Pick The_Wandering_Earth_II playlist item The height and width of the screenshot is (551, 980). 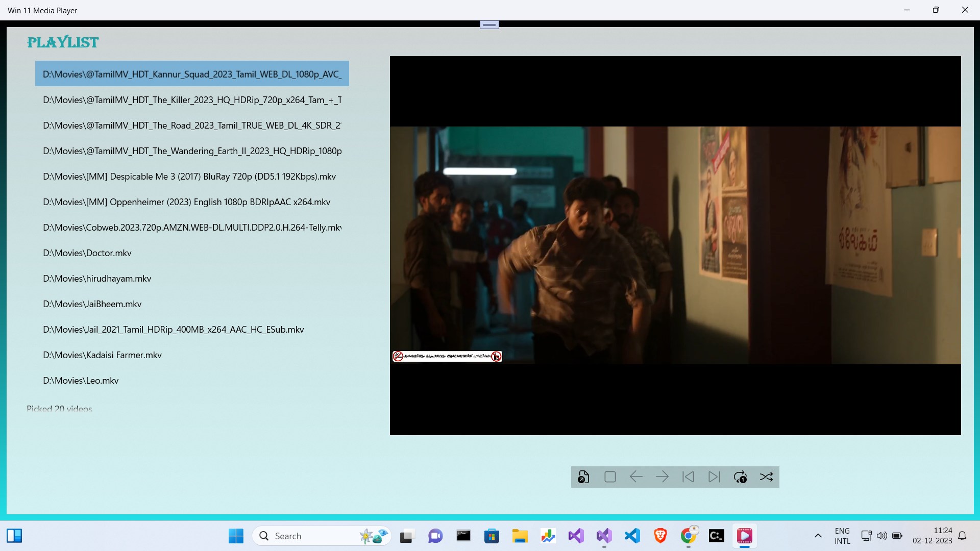(x=192, y=151)
